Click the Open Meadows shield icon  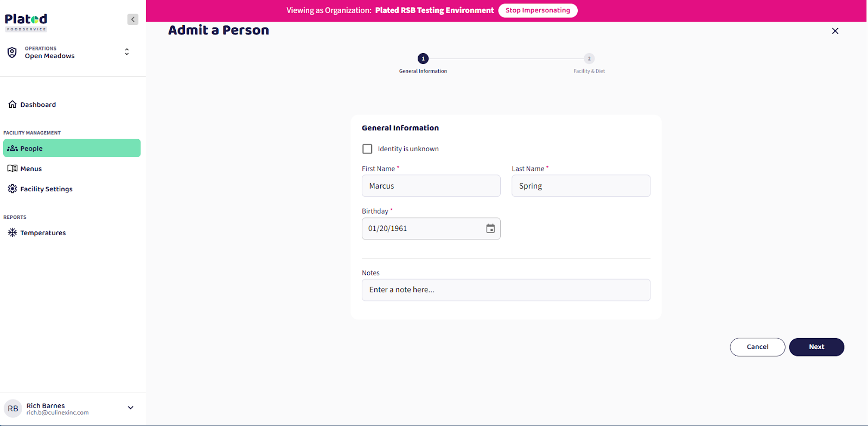pos(12,53)
